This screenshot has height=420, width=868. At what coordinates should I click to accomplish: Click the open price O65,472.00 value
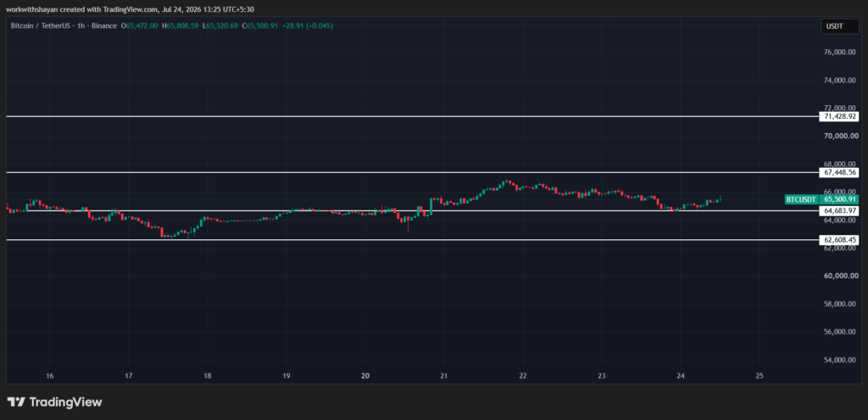coord(140,25)
